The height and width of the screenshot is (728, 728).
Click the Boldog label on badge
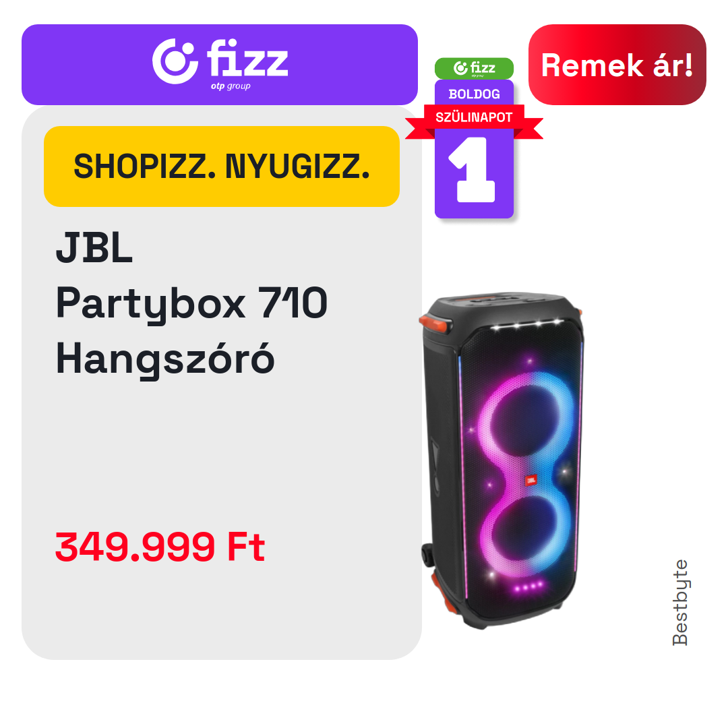coord(474,94)
